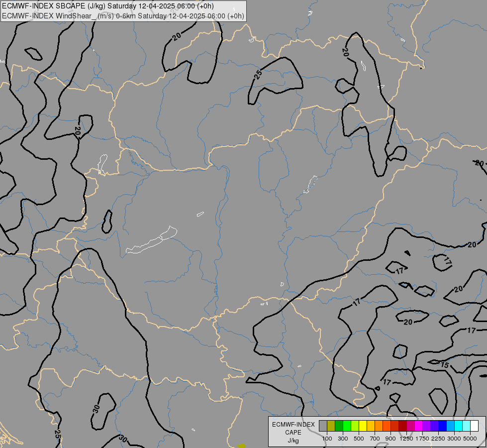Select the crimson-pink swatch after the 1250 tick
The image size is (487, 448).
(410, 426)
